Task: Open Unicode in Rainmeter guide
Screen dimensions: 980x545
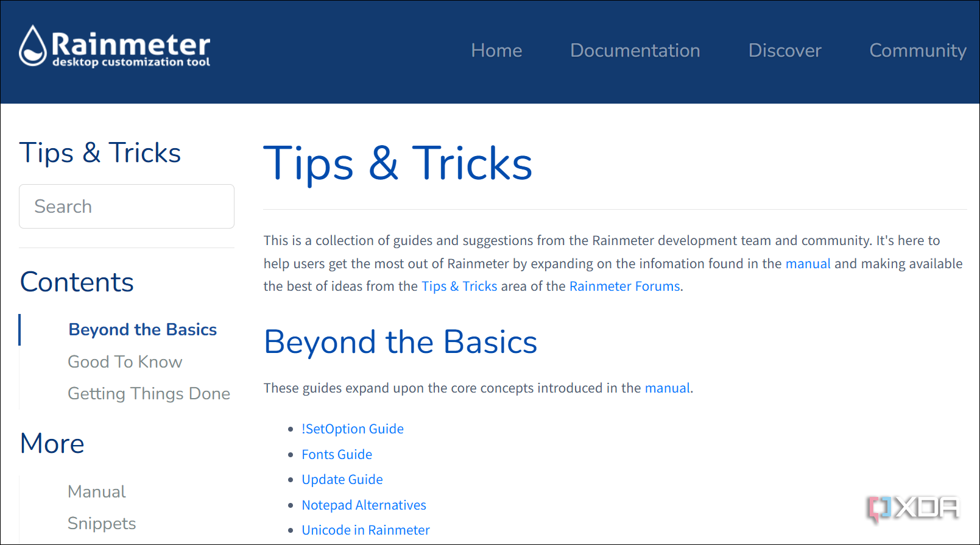Action: pos(365,530)
